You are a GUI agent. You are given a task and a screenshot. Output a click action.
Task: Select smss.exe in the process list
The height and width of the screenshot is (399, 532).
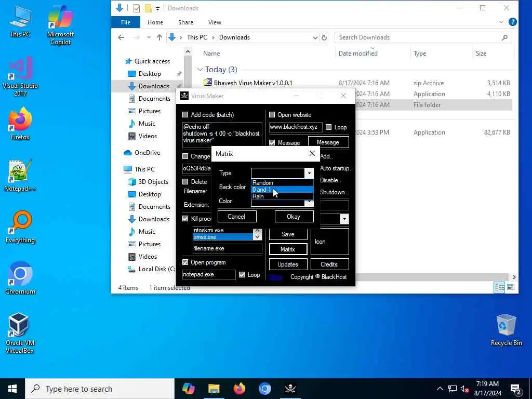[x=223, y=237]
